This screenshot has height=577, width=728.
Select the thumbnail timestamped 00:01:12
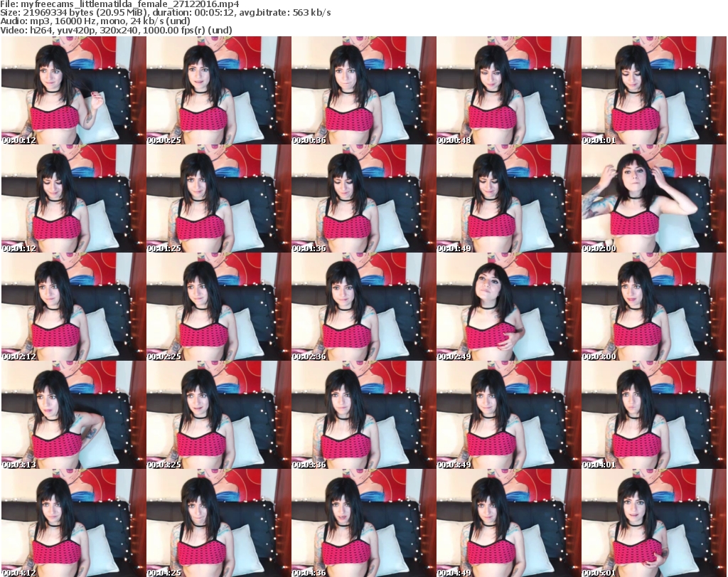(x=73, y=198)
